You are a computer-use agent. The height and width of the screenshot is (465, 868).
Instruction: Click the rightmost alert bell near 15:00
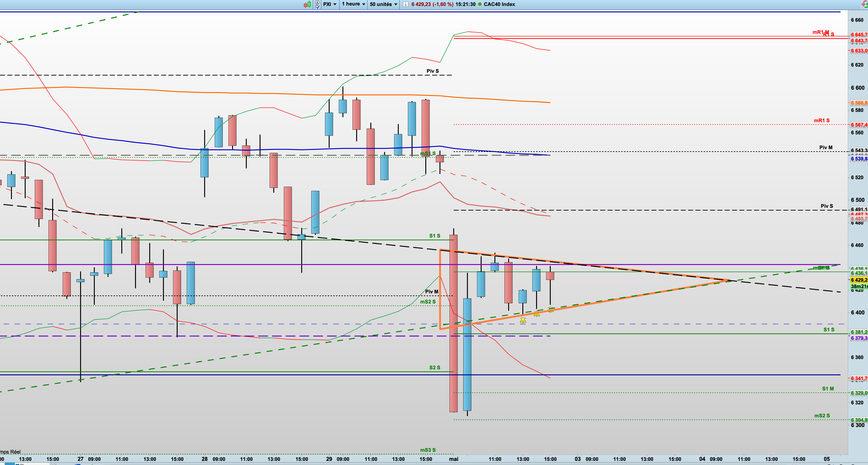pos(551,310)
